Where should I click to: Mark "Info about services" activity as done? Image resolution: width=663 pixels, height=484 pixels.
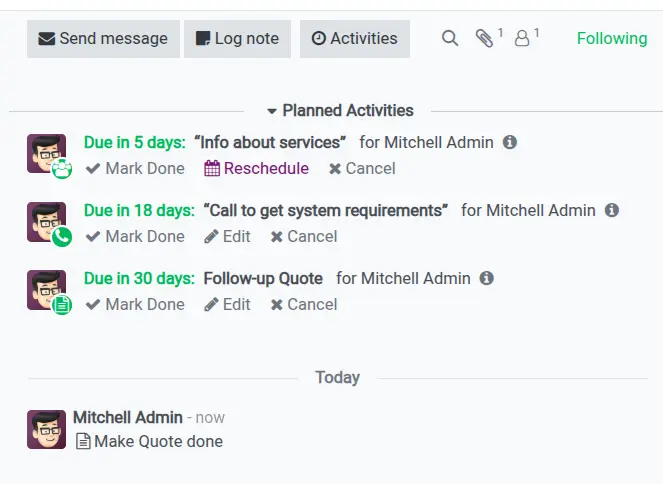click(x=135, y=168)
